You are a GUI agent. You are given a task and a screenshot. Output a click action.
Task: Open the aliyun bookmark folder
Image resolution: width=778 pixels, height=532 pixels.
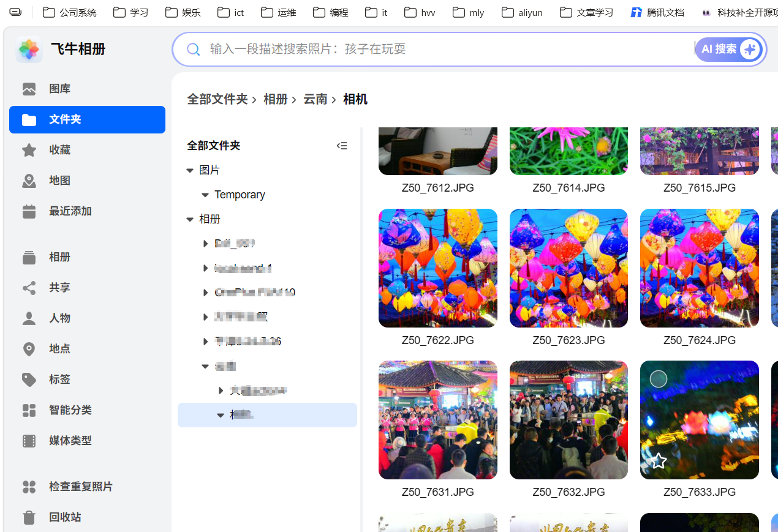tap(522, 12)
